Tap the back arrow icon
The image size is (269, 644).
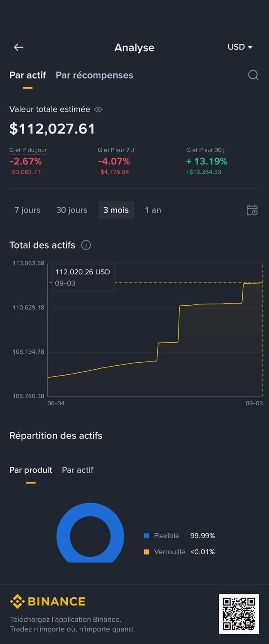(18, 47)
